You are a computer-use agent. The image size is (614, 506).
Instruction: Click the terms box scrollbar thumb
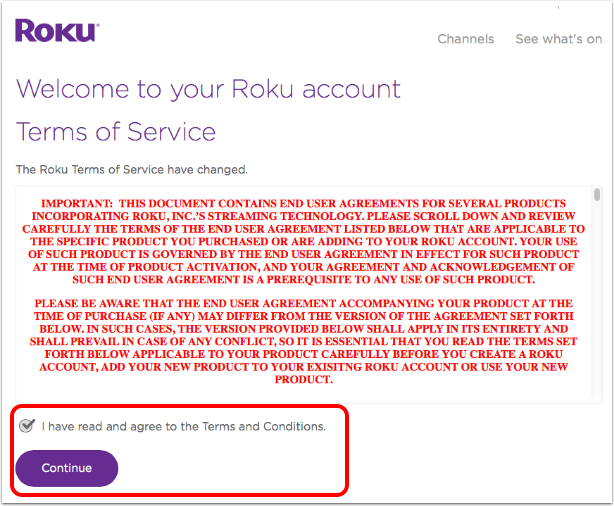click(x=597, y=195)
